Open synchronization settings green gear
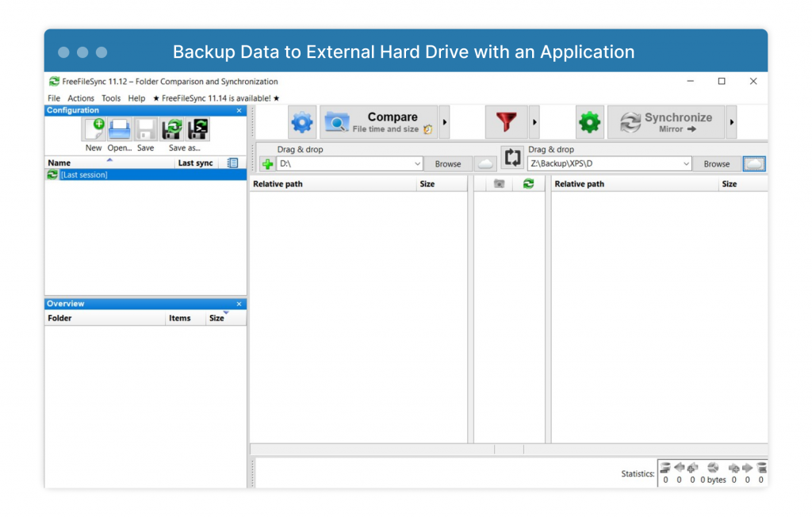 pos(589,122)
